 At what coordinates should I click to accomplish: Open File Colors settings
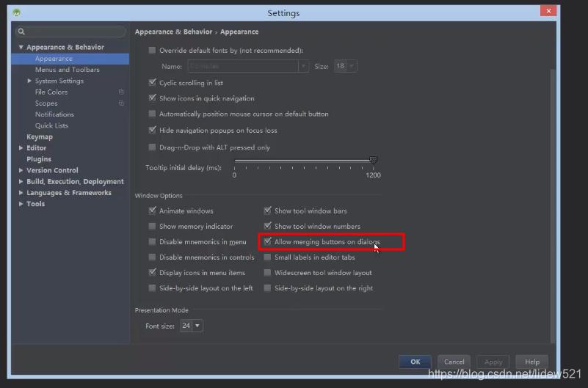(51, 92)
